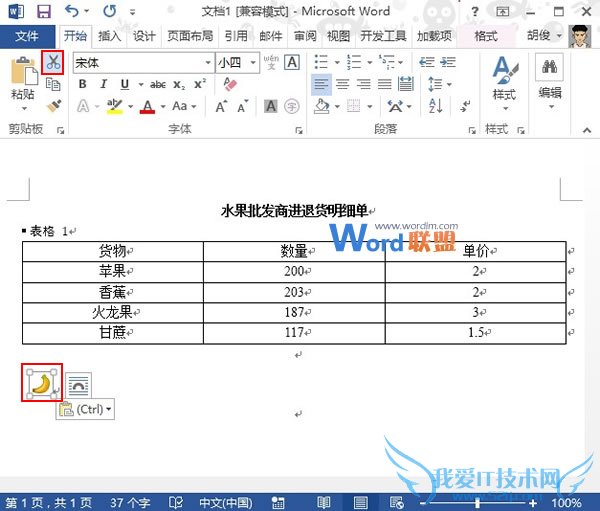Viewport: 600px width, 511px height.
Task: Apply character border A icon
Action: coord(292,62)
